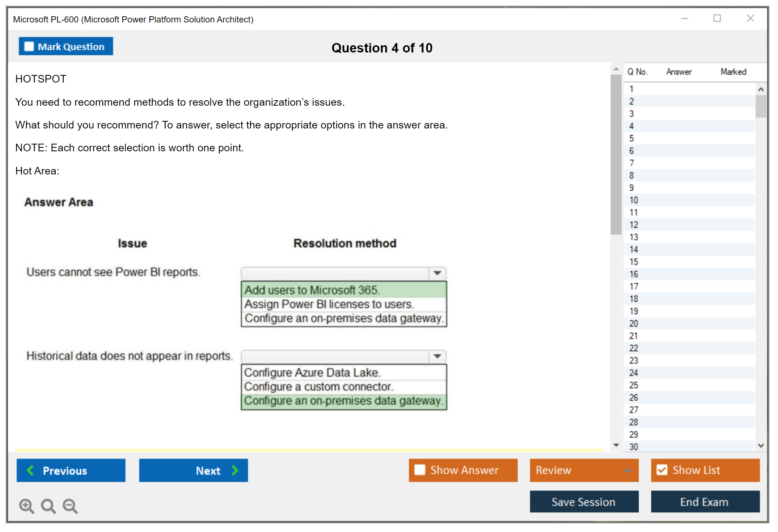Expand the Review dropdown menu
778x532 pixels.
click(x=628, y=470)
